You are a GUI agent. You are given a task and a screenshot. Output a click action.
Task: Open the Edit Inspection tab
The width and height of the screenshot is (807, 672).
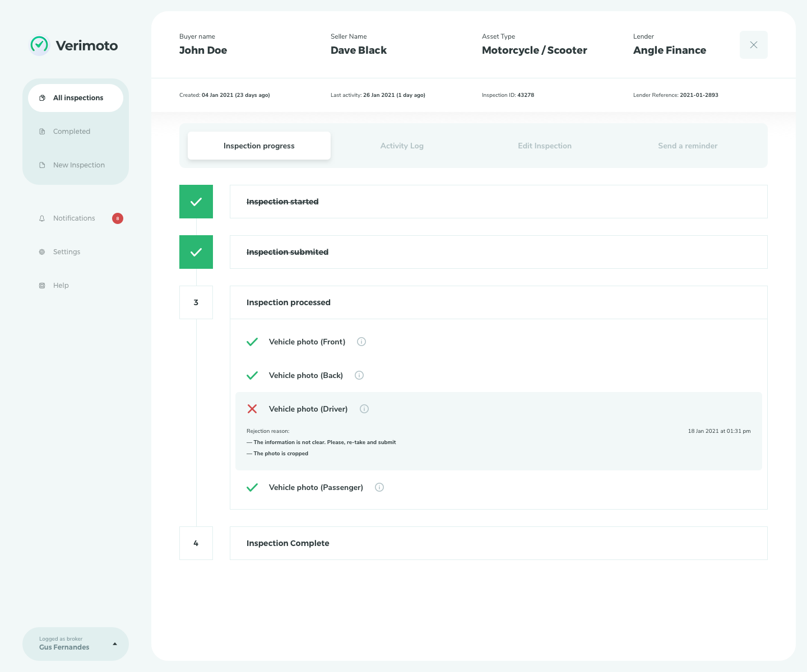coord(545,146)
